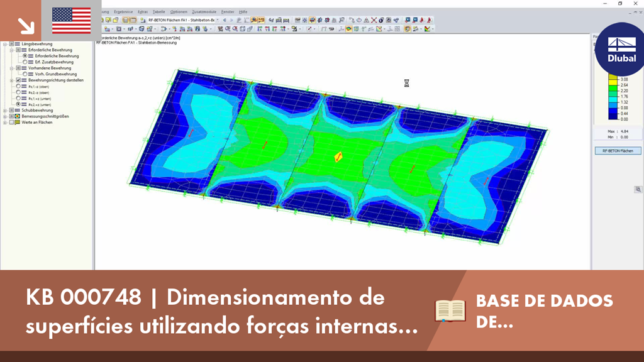Click the green 2.20 legend color swatch
This screenshot has width=644, height=362.
coord(613,88)
